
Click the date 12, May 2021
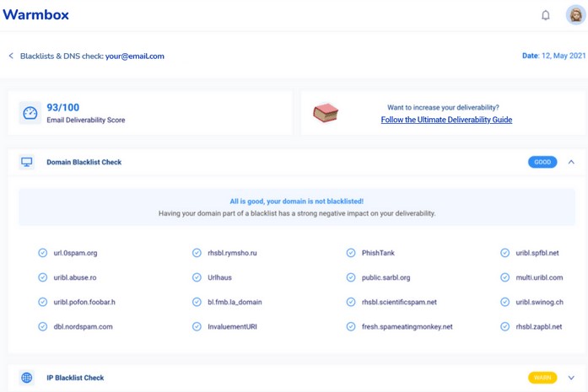click(564, 56)
